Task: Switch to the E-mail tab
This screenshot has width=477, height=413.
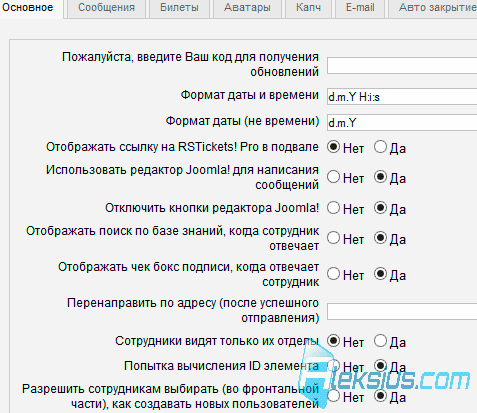Action: click(x=360, y=8)
